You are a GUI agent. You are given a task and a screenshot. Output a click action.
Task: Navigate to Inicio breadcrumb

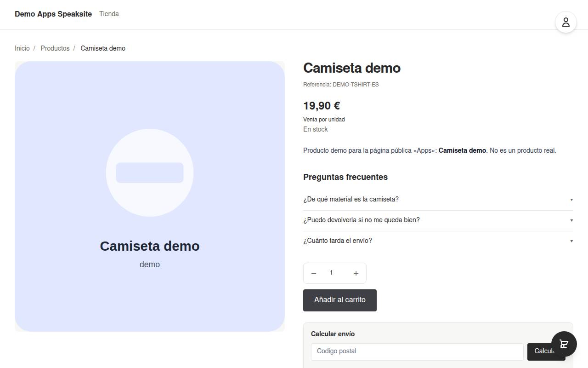22,48
